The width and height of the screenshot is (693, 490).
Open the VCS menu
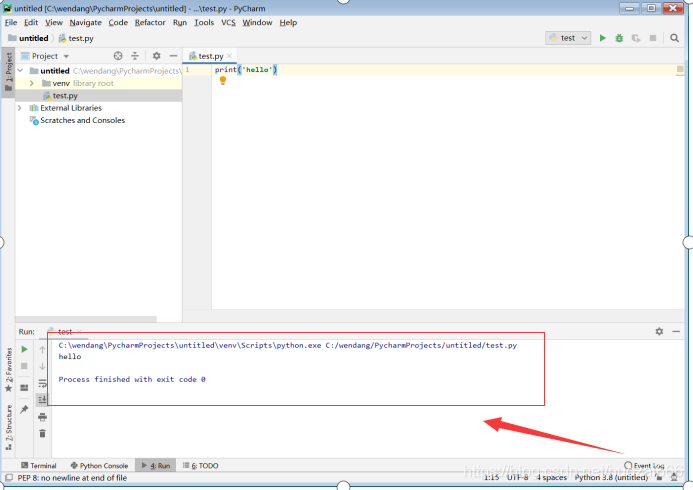click(228, 23)
